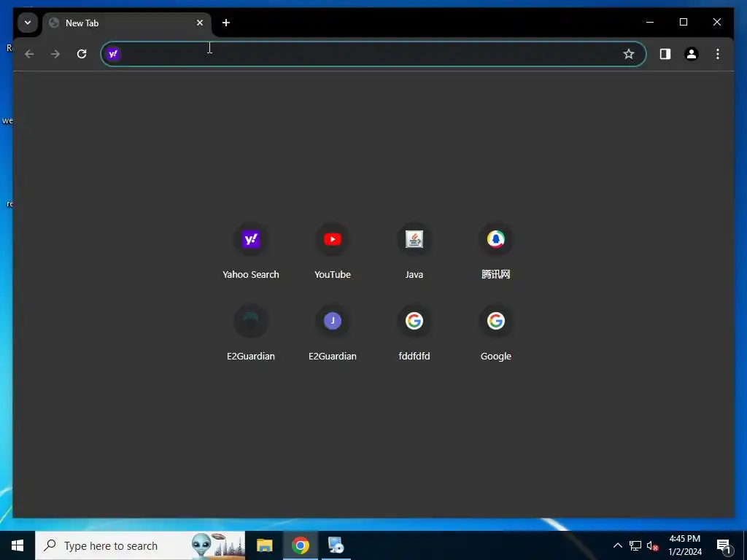The image size is (747, 560).
Task: Minimize the Chrome window
Action: (x=650, y=23)
